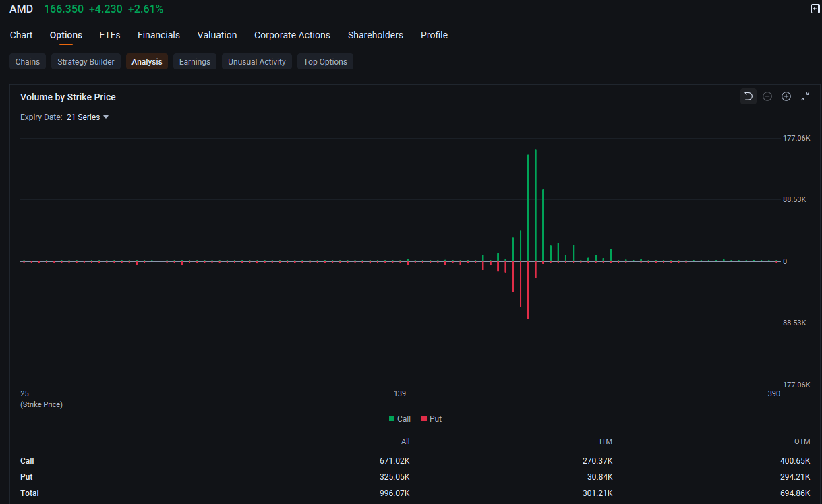Screen dimensions: 822x504
Task: Click the Put ITM value 30.84K
Action: [x=599, y=477]
